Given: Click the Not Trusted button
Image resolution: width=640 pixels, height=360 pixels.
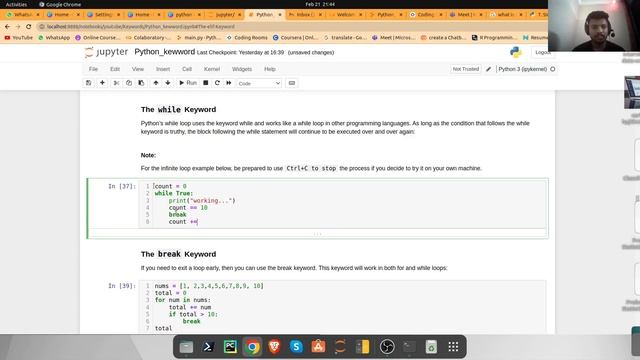Looking at the screenshot, I should (466, 69).
